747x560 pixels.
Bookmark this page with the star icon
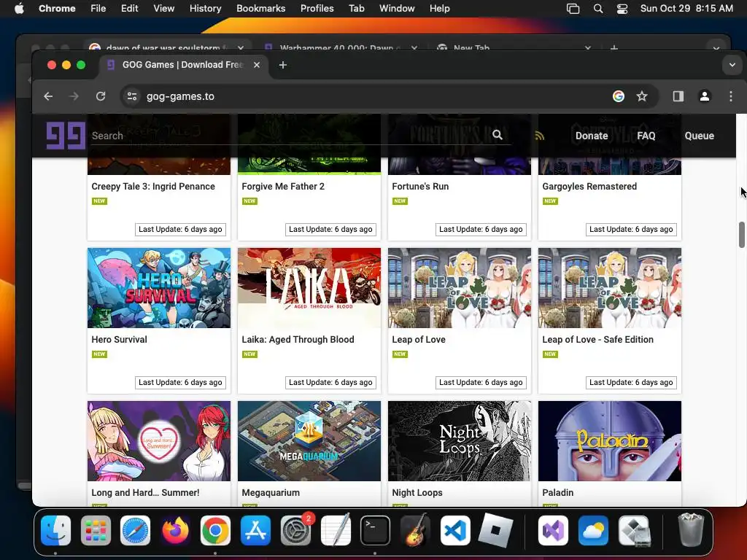click(x=642, y=96)
